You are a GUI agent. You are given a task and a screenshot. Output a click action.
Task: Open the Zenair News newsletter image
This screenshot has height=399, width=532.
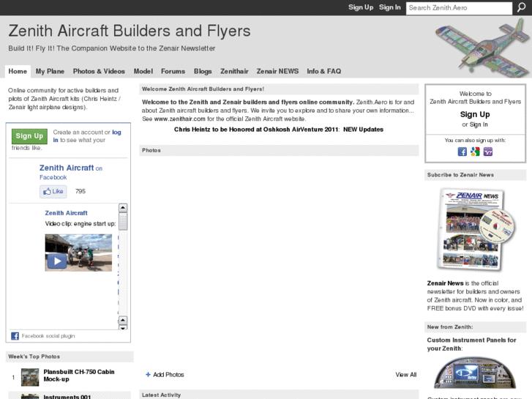tap(476, 230)
